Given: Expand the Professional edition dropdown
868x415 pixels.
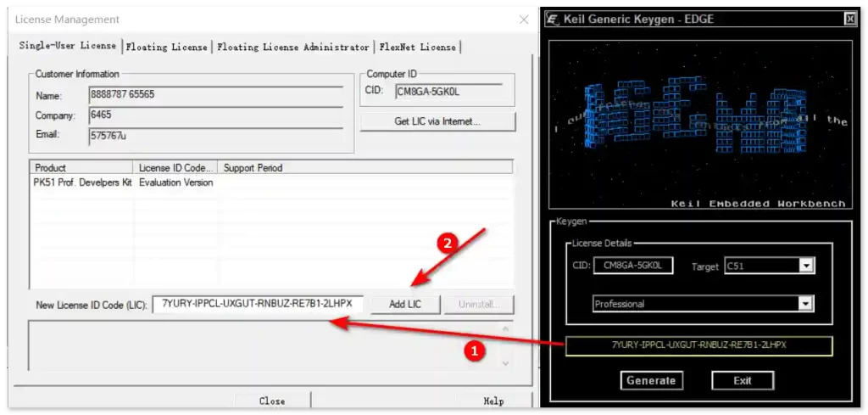Looking at the screenshot, I should click(806, 304).
